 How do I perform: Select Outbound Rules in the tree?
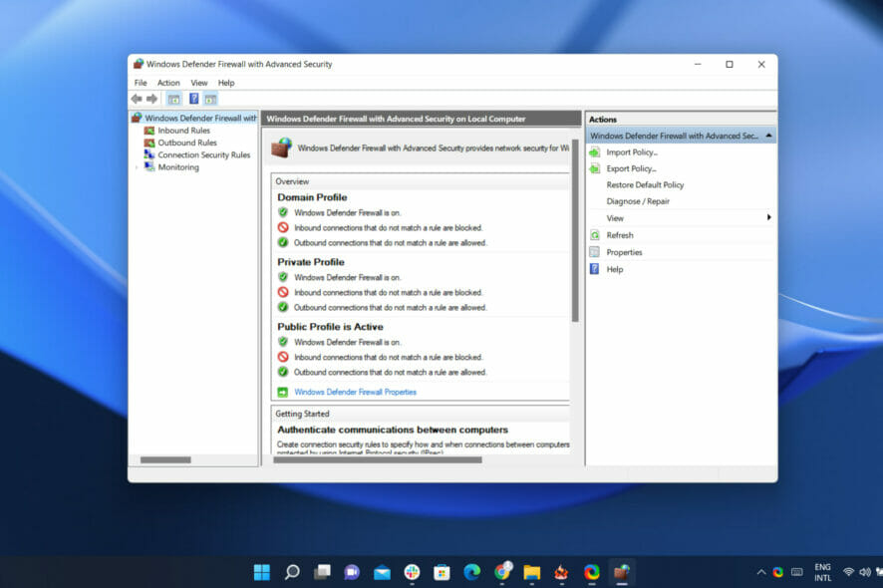coord(187,144)
